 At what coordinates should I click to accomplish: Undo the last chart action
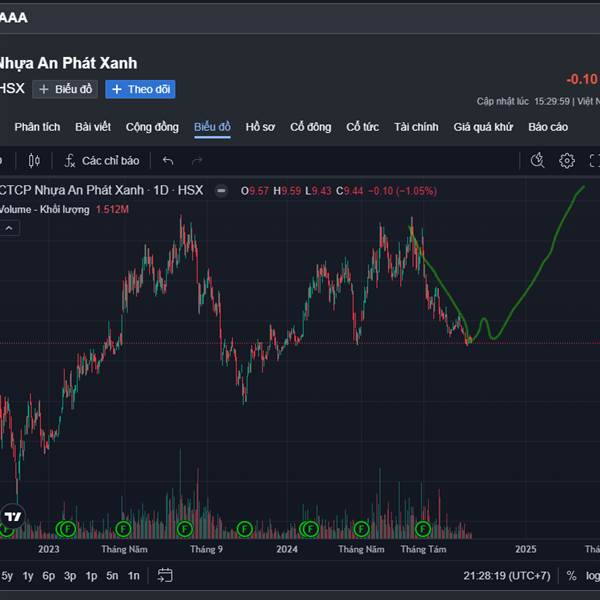click(x=168, y=161)
